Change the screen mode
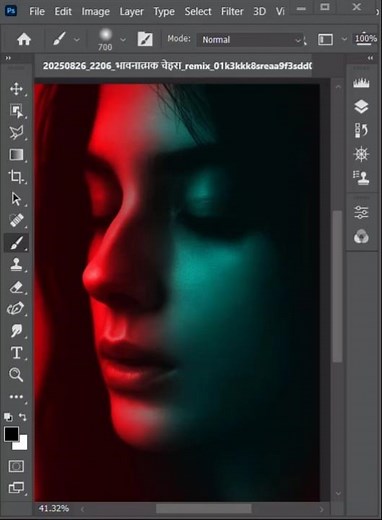Screen dimensions: 382x520 click(16, 488)
